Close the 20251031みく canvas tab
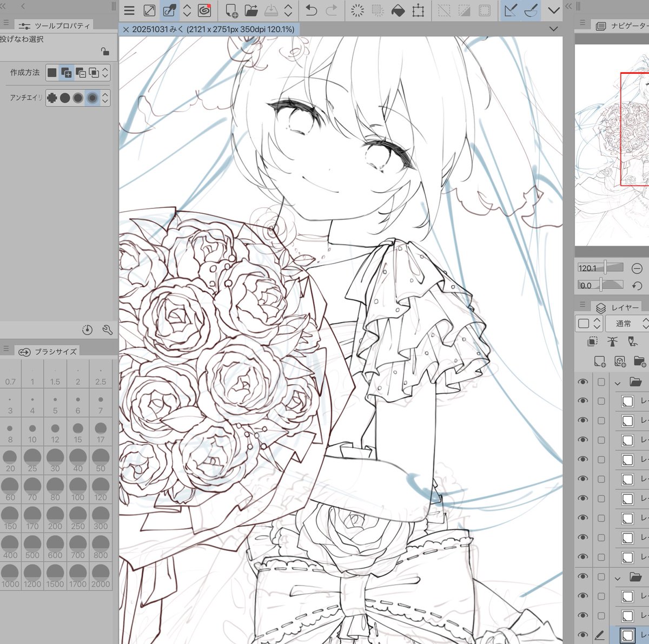The width and height of the screenshot is (649, 644). coord(126,30)
